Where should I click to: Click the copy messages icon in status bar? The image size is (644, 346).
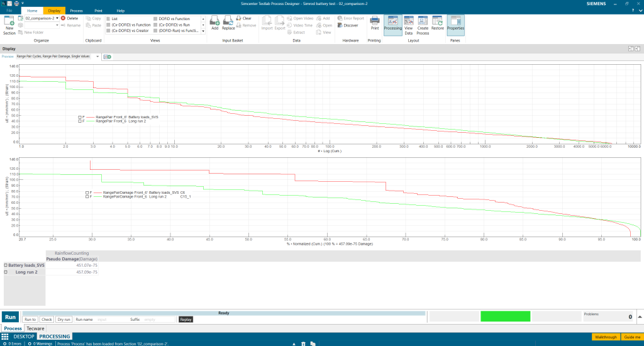(x=313, y=343)
